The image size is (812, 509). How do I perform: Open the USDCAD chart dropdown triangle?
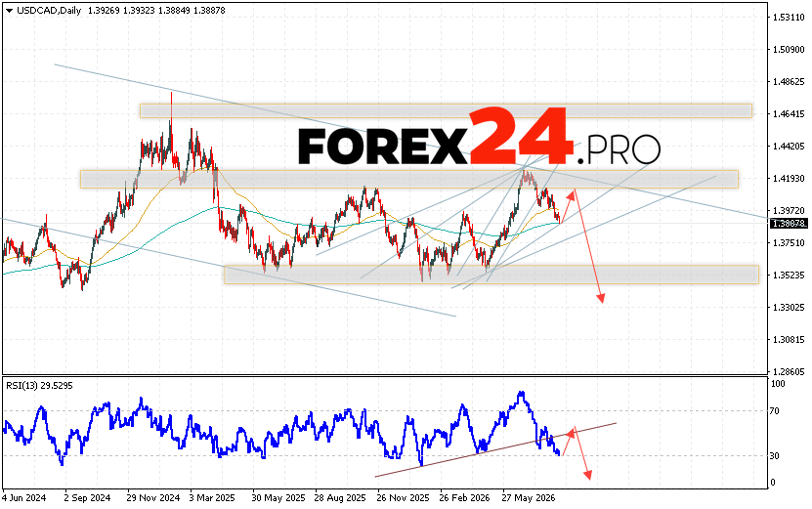click(9, 11)
